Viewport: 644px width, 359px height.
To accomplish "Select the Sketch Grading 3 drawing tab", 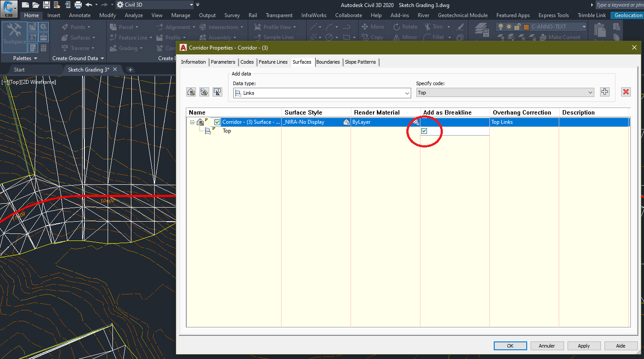I will 88,69.
